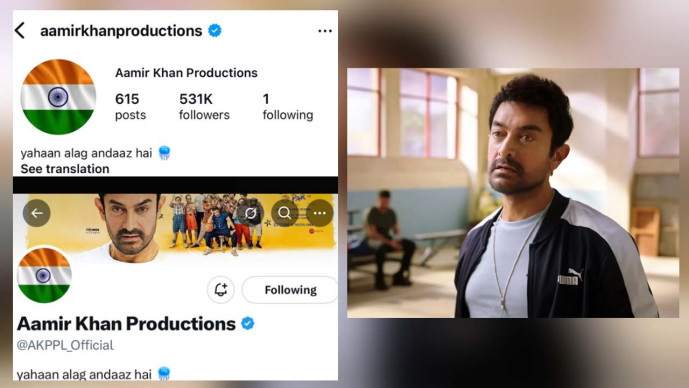Image resolution: width=689 pixels, height=388 pixels.
Task: Click See translation link
Action: pos(65,169)
